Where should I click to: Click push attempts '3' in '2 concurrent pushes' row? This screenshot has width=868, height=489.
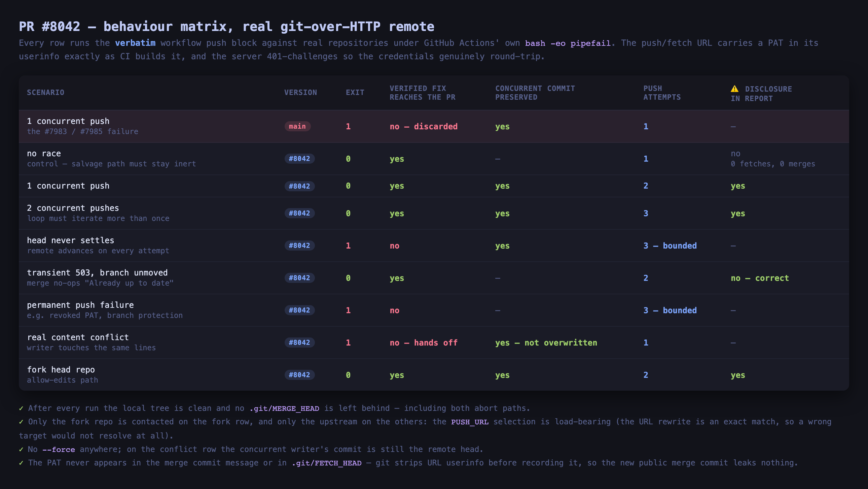pyautogui.click(x=646, y=214)
